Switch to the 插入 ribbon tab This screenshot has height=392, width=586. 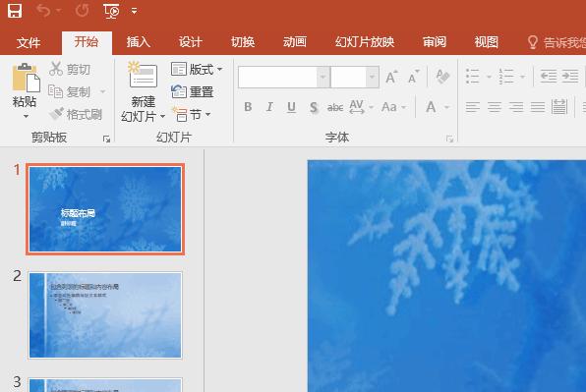click(138, 42)
